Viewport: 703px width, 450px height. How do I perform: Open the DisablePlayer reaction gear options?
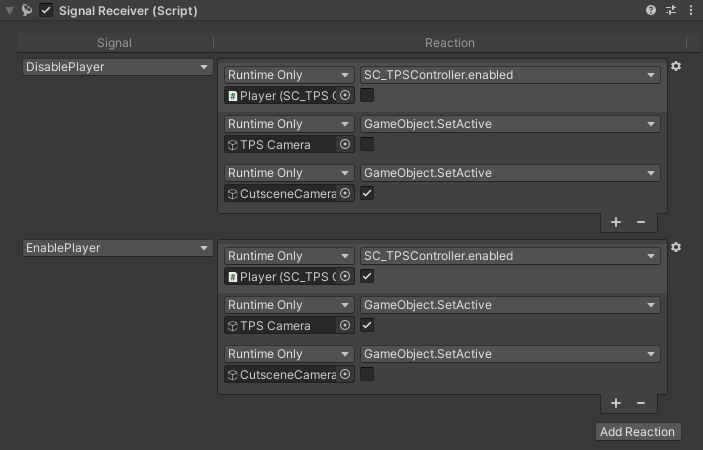point(676,66)
